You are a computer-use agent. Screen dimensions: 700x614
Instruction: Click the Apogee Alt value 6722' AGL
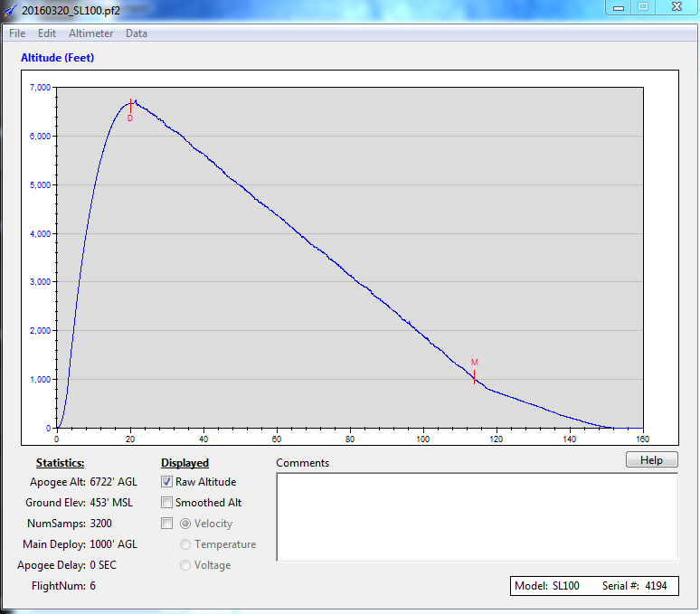click(x=113, y=482)
